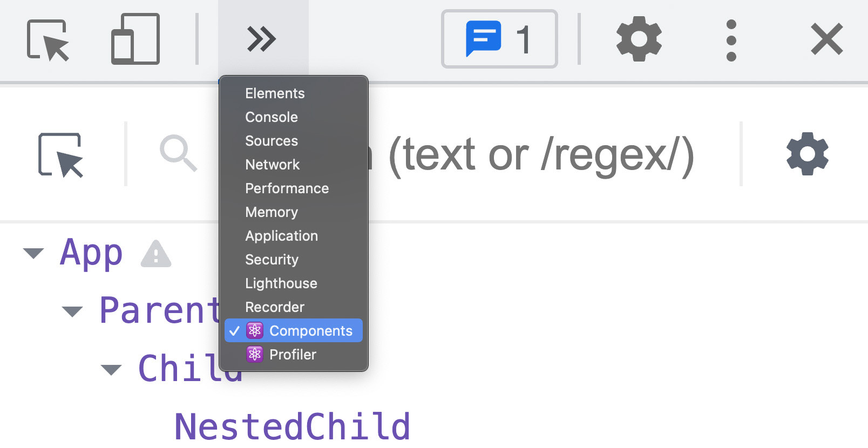868x448 pixels.
Task: Select the Profiler React panel entry
Action: click(x=293, y=355)
